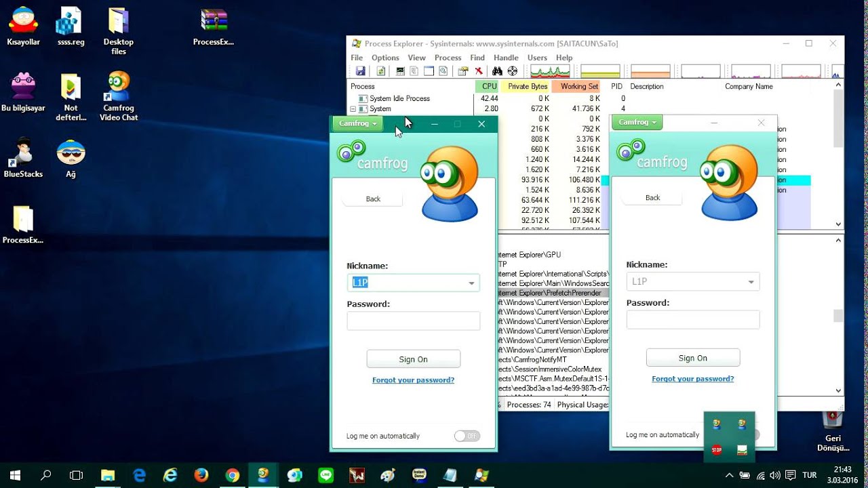Click the Firefox icon on the taskbar

[x=201, y=475]
